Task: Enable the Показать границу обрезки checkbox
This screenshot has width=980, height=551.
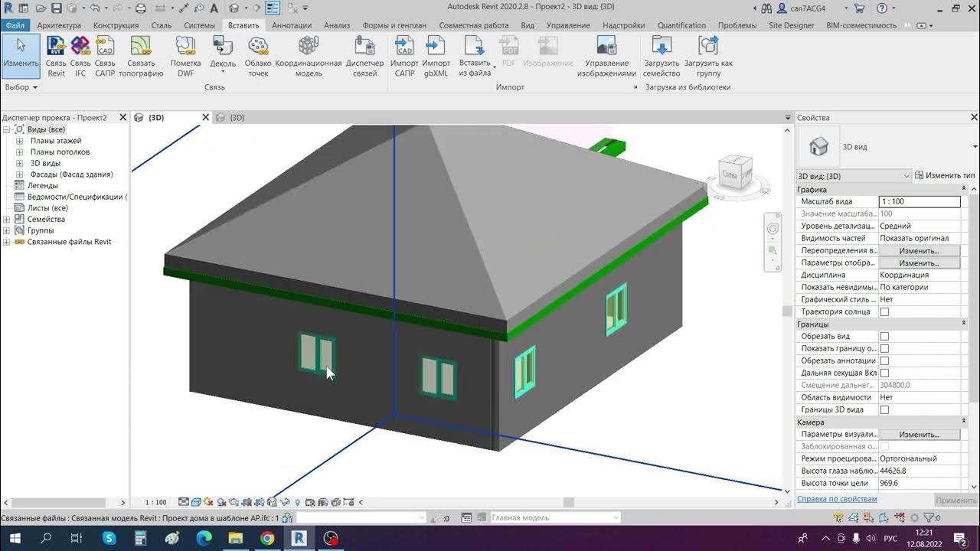Action: point(884,349)
